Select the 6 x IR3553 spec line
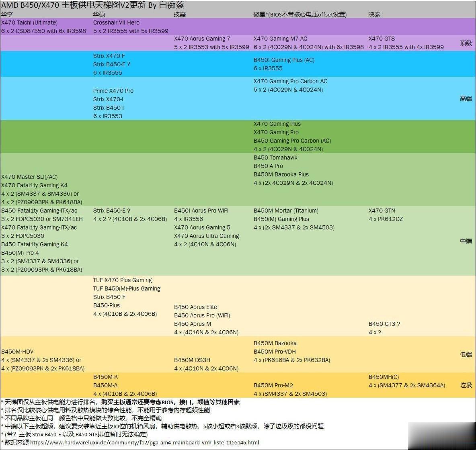The width and height of the screenshot is (476, 450). (107, 116)
